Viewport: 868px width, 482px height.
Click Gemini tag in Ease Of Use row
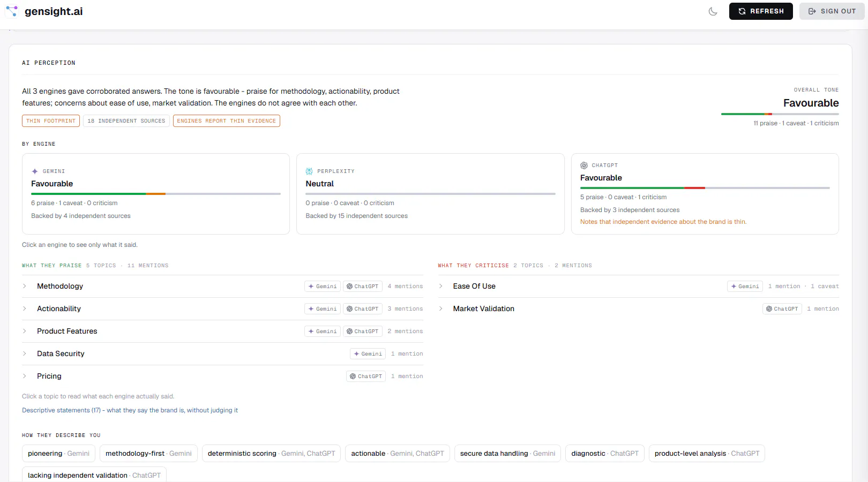tap(745, 287)
